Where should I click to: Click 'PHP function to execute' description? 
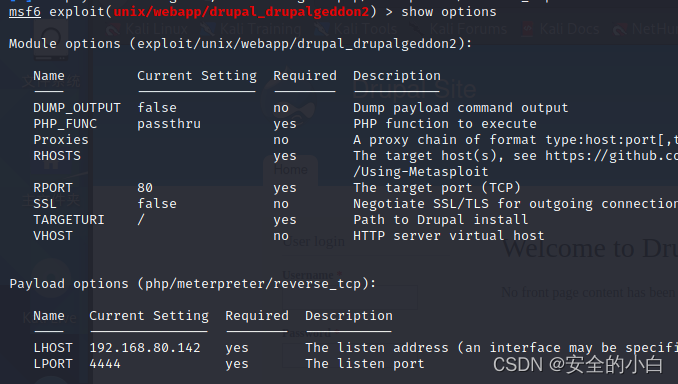coord(445,124)
